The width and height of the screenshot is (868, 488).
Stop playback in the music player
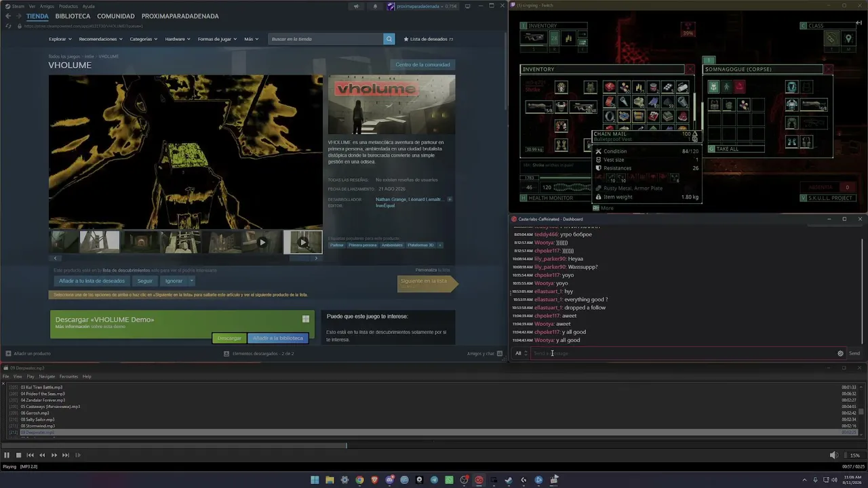click(x=19, y=455)
